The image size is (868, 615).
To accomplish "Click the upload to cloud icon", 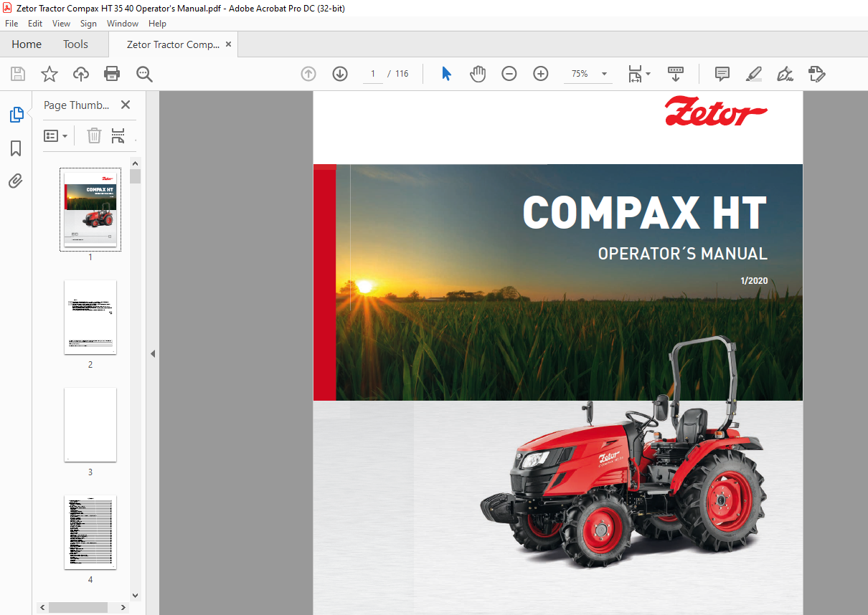I will 81,74.
